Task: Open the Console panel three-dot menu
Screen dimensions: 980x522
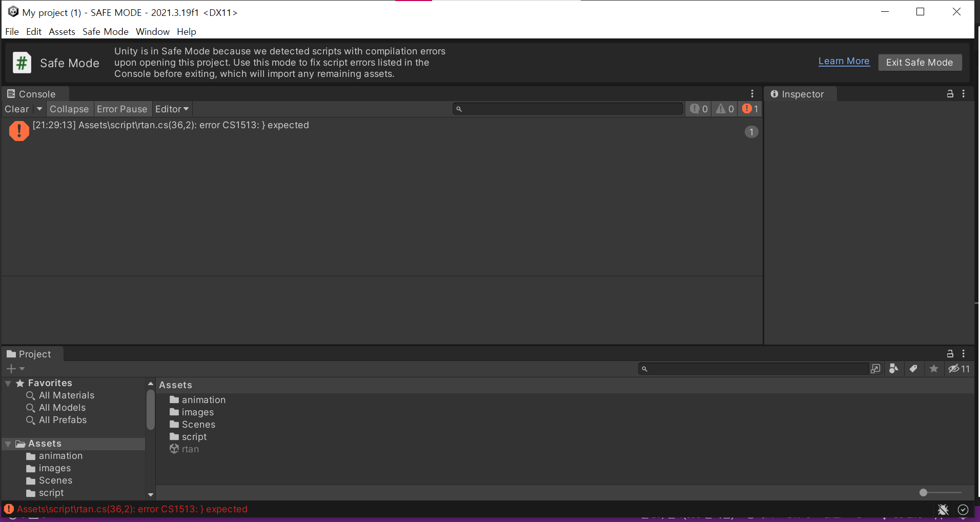Action: click(752, 94)
